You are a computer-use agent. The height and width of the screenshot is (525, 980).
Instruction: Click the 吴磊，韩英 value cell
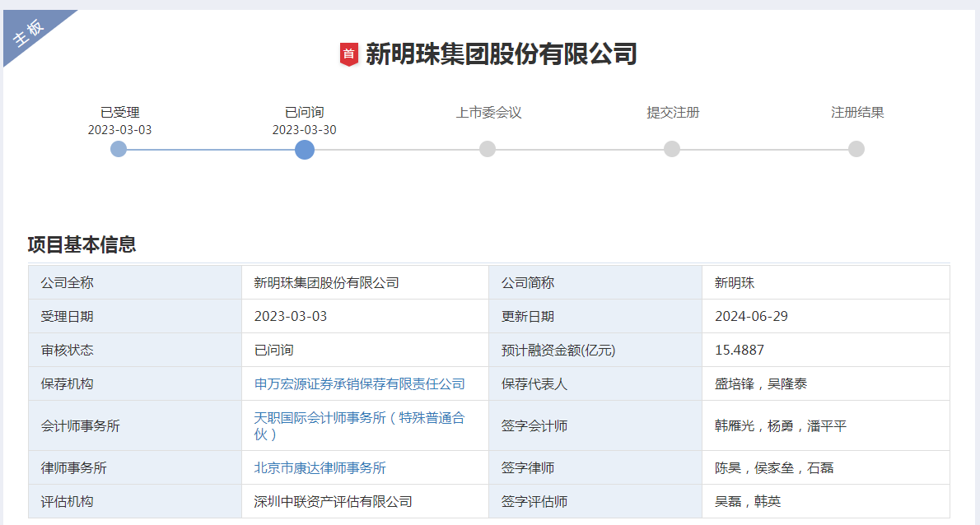coord(826,501)
